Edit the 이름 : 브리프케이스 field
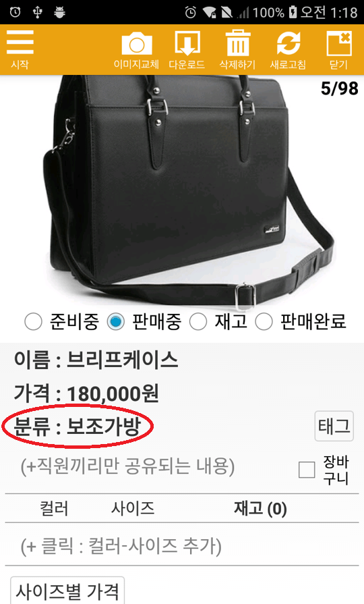 [x=96, y=360]
